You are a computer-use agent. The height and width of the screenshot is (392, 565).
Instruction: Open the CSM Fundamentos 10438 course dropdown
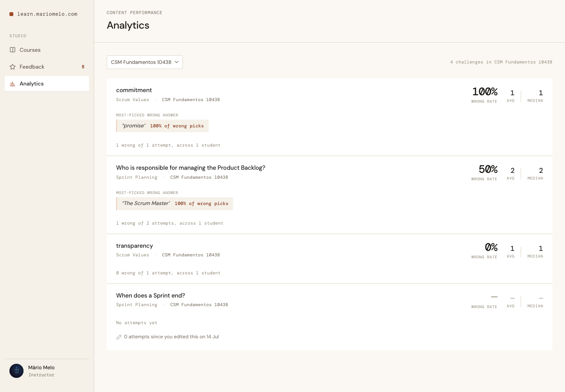(x=145, y=62)
